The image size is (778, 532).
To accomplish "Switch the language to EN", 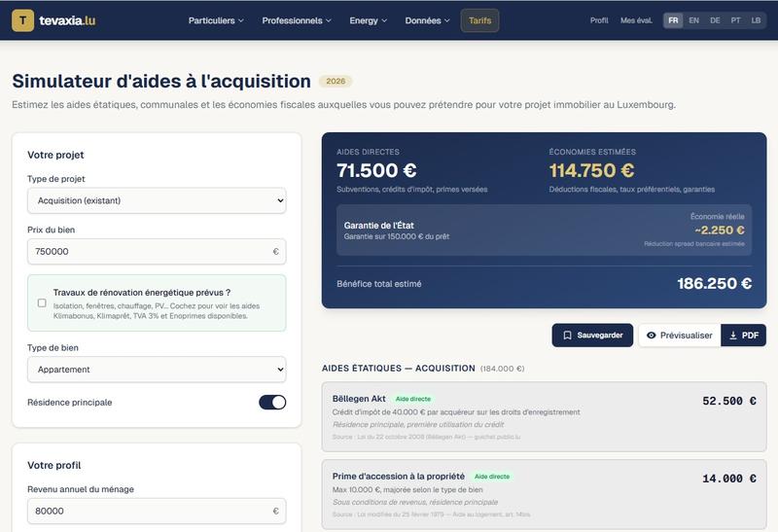I will pyautogui.click(x=693, y=20).
